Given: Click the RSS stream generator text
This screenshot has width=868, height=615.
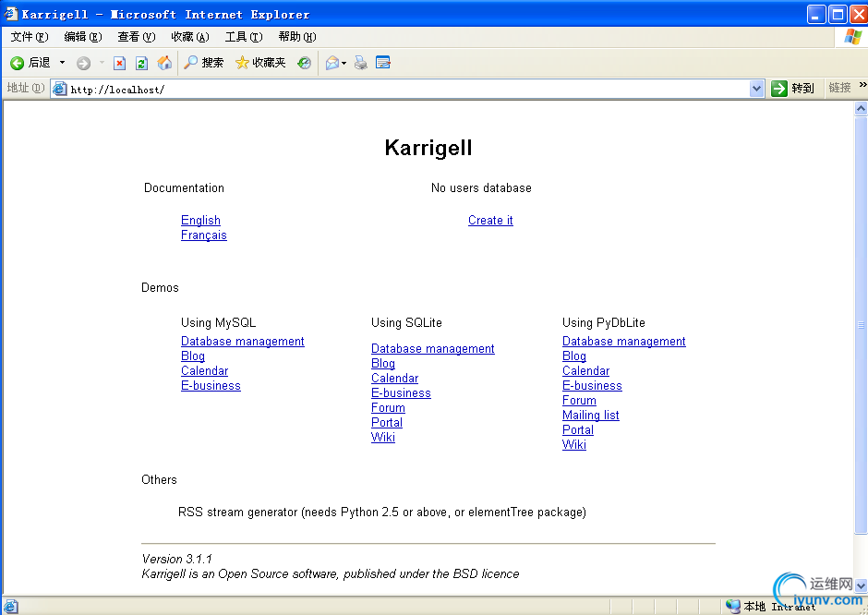Looking at the screenshot, I should coord(382,512).
